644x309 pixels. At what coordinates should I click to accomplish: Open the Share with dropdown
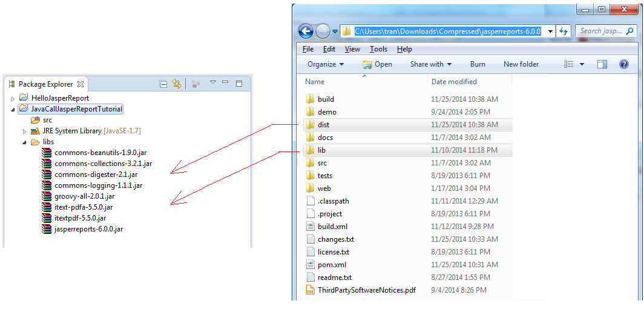click(431, 64)
